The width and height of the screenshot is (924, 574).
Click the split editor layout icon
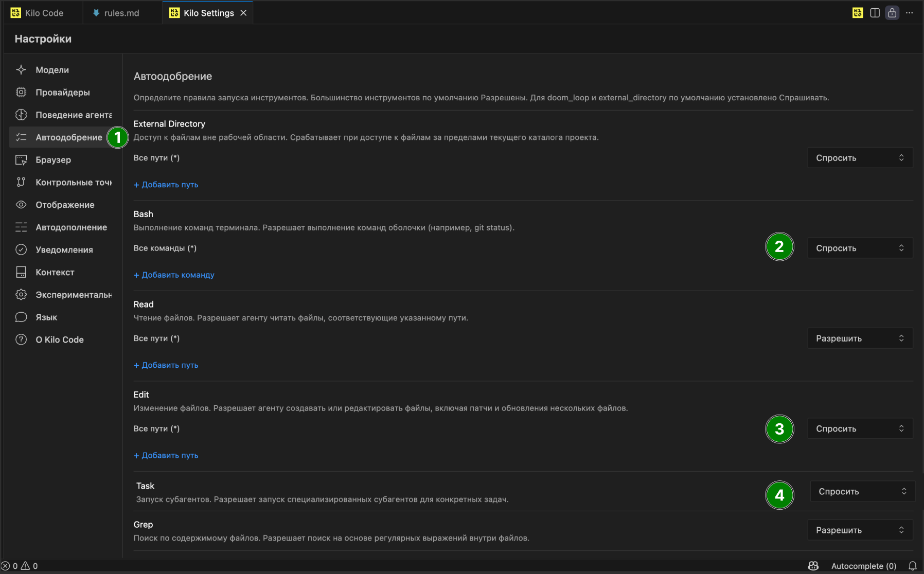(x=875, y=13)
